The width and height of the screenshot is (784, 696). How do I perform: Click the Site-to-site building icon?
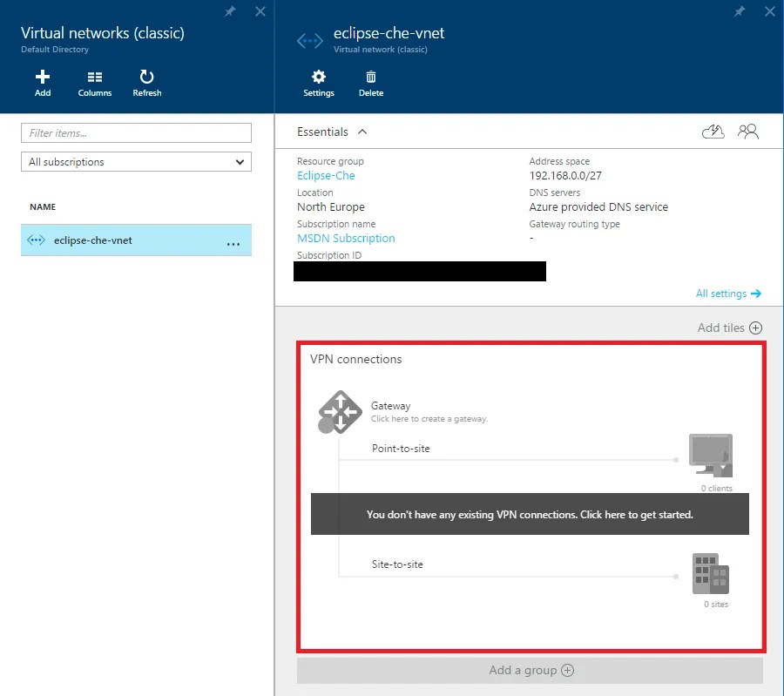[711, 573]
